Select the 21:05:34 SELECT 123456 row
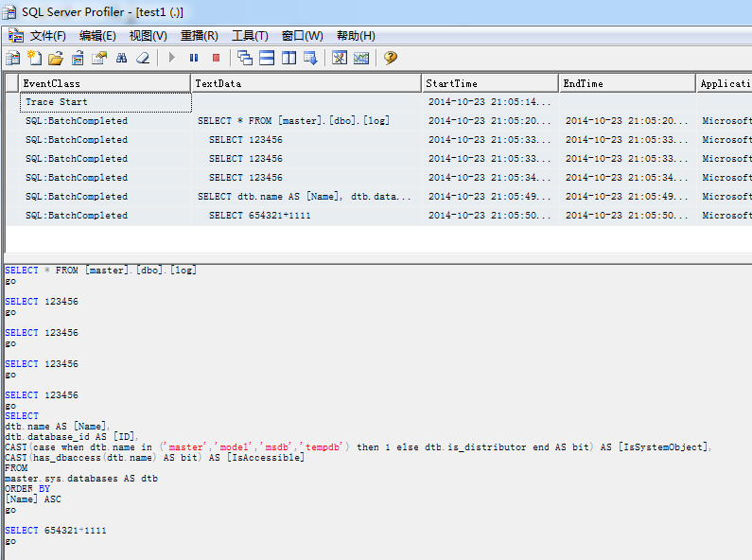752x560 pixels. pyautogui.click(x=378, y=178)
